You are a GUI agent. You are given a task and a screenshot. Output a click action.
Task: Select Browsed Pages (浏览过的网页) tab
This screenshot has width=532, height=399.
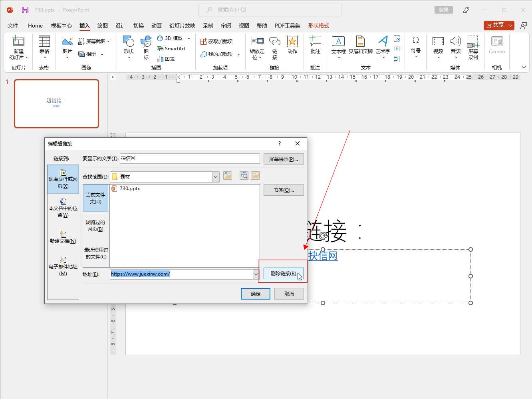point(96,226)
